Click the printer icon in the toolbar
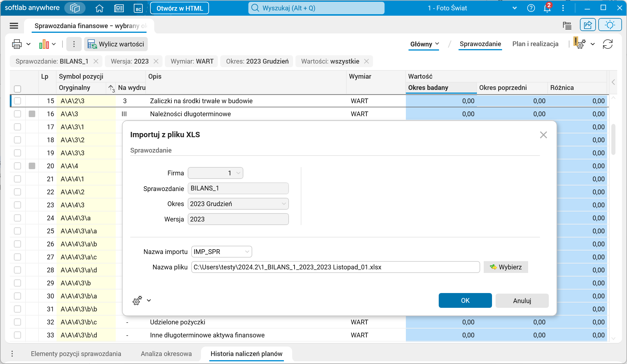This screenshot has width=627, height=364. click(17, 44)
